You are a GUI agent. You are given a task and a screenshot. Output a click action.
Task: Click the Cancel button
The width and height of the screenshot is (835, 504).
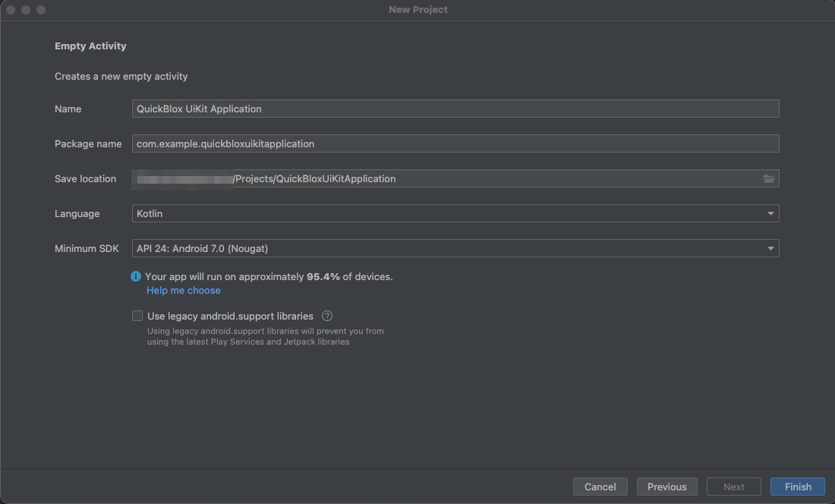600,487
